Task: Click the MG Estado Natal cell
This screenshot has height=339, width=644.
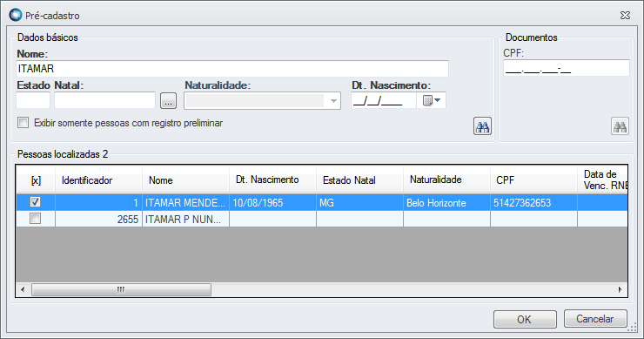Action: click(359, 202)
